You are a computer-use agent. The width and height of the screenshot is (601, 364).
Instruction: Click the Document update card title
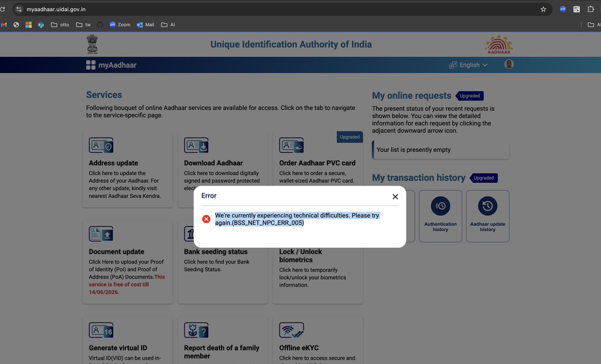click(116, 251)
